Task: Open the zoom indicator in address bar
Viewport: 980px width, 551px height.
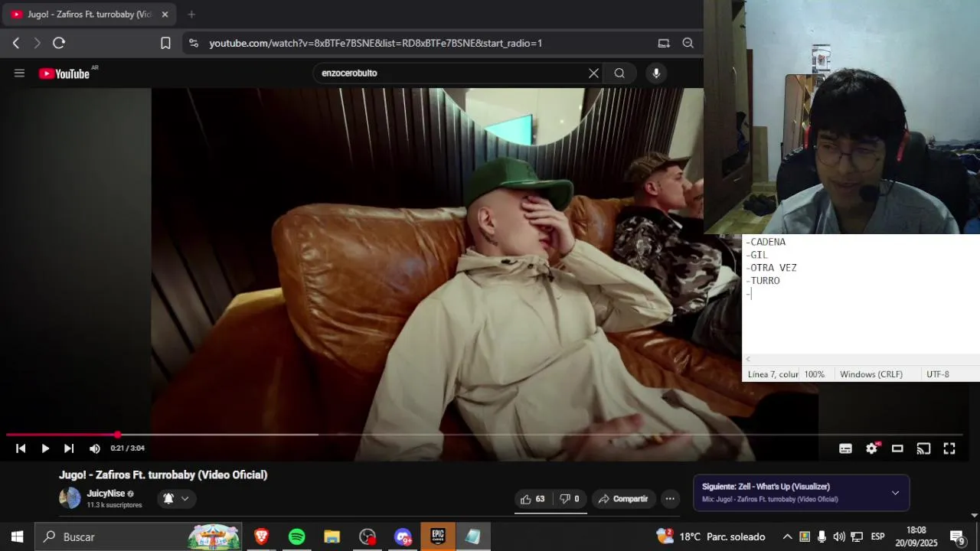Action: 688,44
